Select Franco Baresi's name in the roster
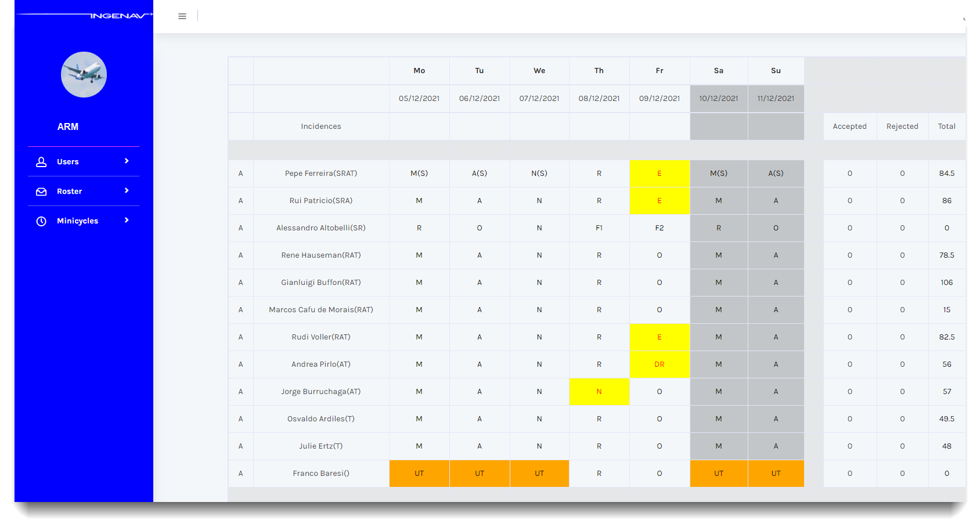This screenshot has width=980, height=531. [320, 473]
